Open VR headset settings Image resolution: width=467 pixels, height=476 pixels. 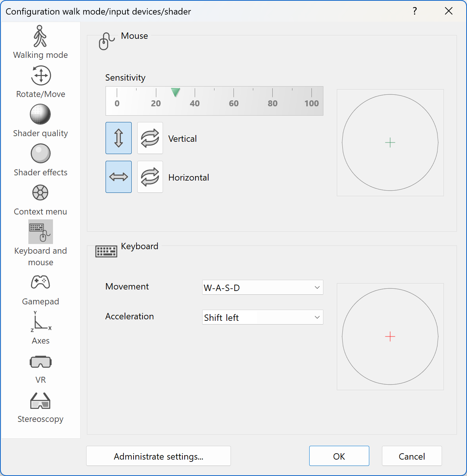(x=40, y=362)
